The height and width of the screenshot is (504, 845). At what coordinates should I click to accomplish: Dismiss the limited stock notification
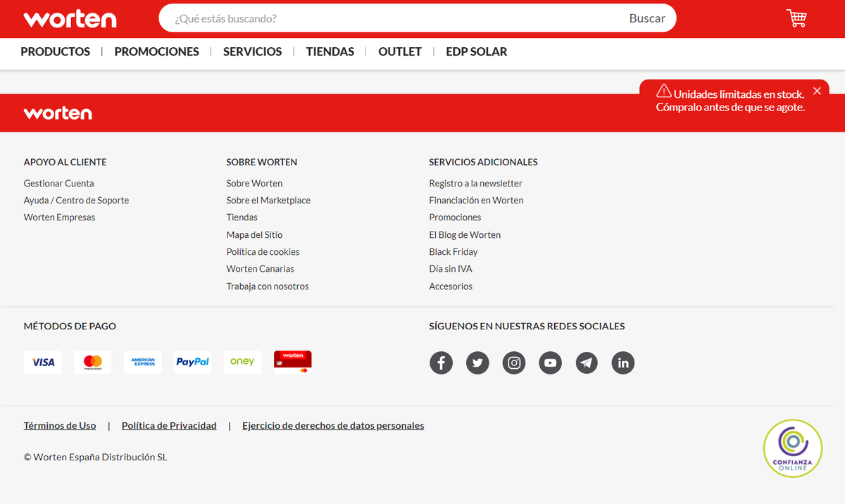(817, 91)
